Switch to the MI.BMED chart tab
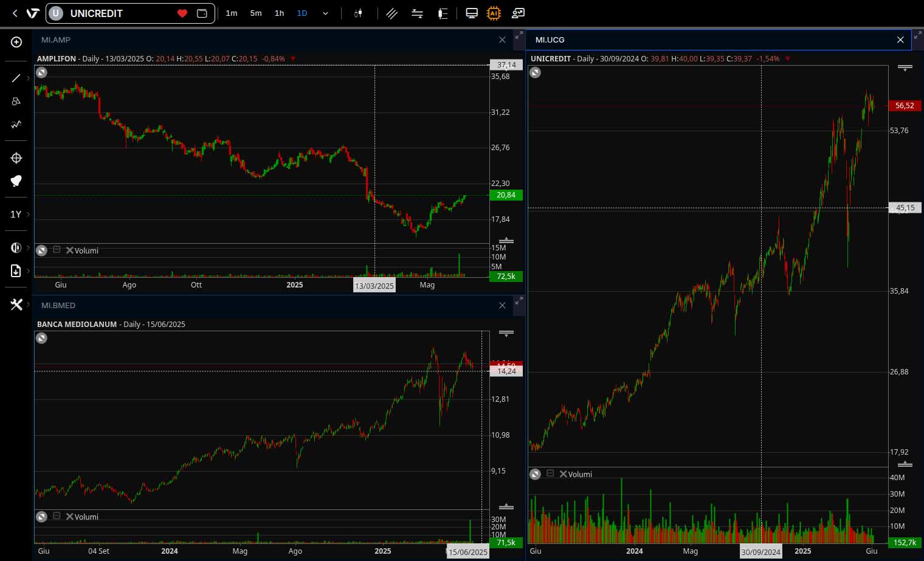The width and height of the screenshot is (924, 561). [x=58, y=305]
